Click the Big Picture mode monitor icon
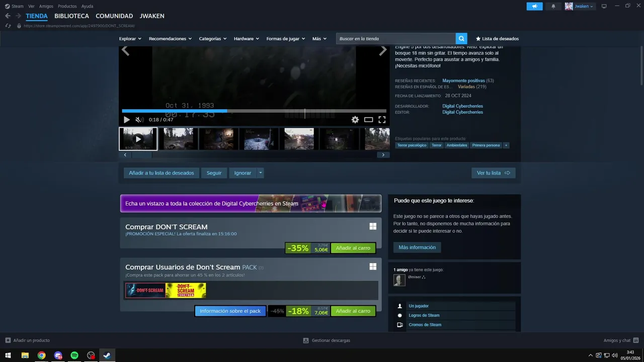Viewport: 644px width, 362px height. click(x=604, y=7)
